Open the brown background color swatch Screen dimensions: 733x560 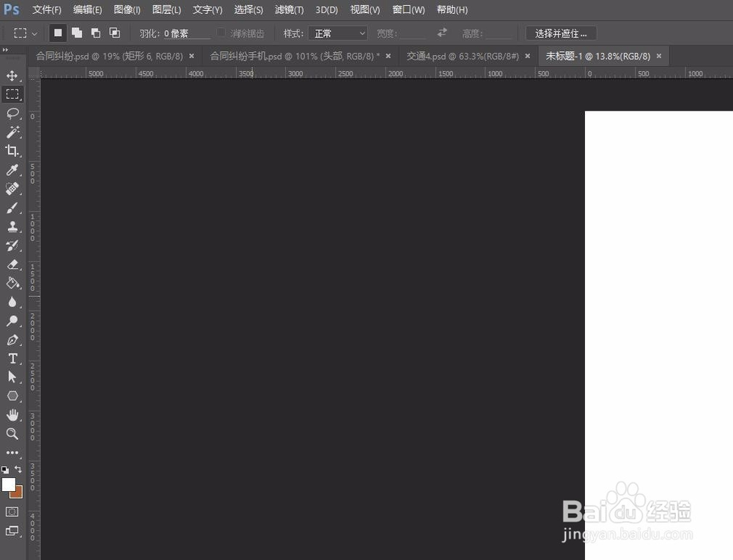(x=18, y=493)
